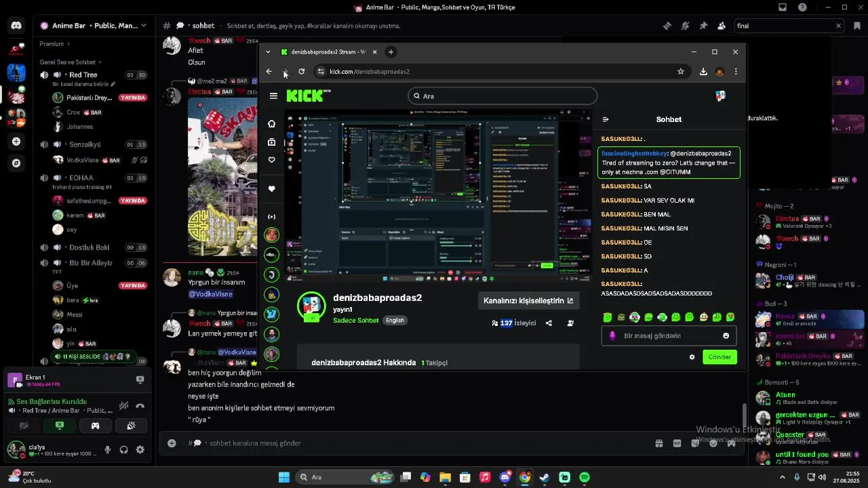Select denizbabaproadas2 Stream Chrome tab

coord(329,52)
